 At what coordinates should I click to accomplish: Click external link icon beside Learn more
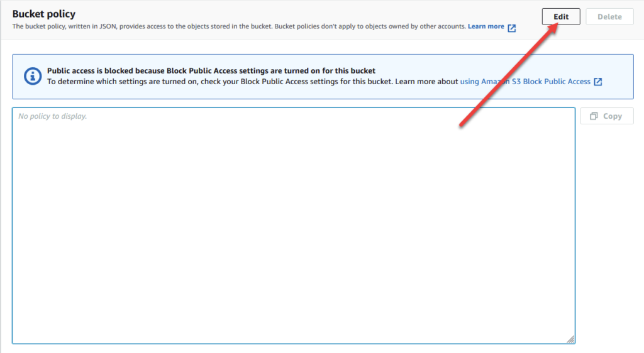tap(512, 28)
